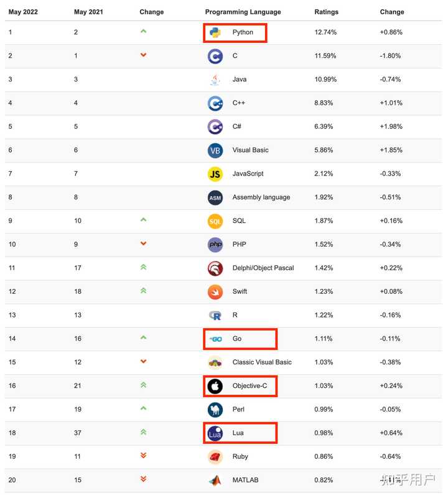Click the Delphi/Object Pascal text

[x=263, y=268]
